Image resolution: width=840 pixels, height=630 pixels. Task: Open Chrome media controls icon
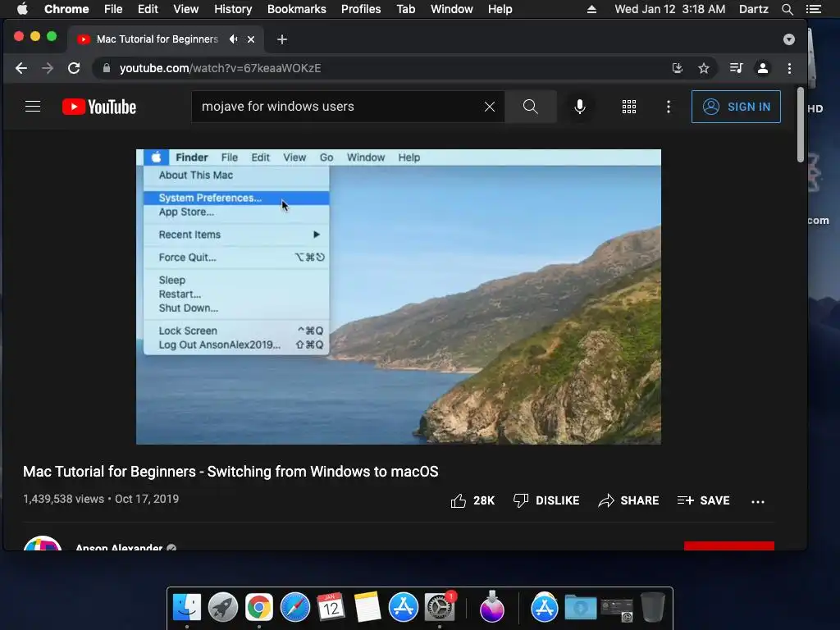click(x=736, y=68)
